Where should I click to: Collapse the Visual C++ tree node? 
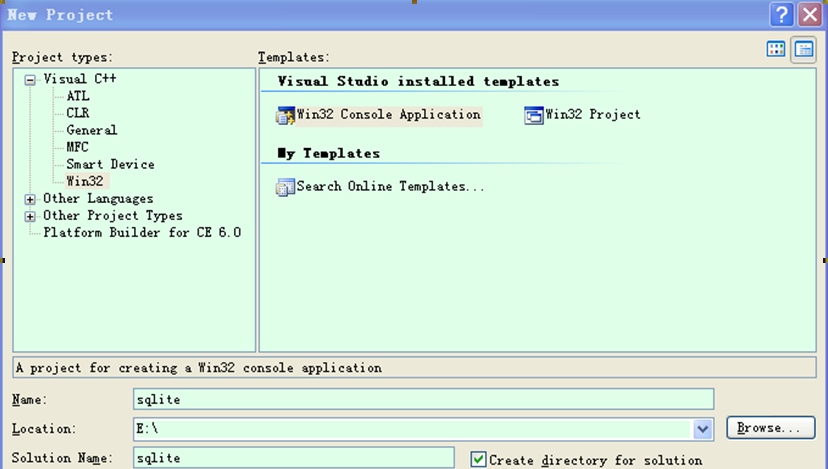[30, 80]
